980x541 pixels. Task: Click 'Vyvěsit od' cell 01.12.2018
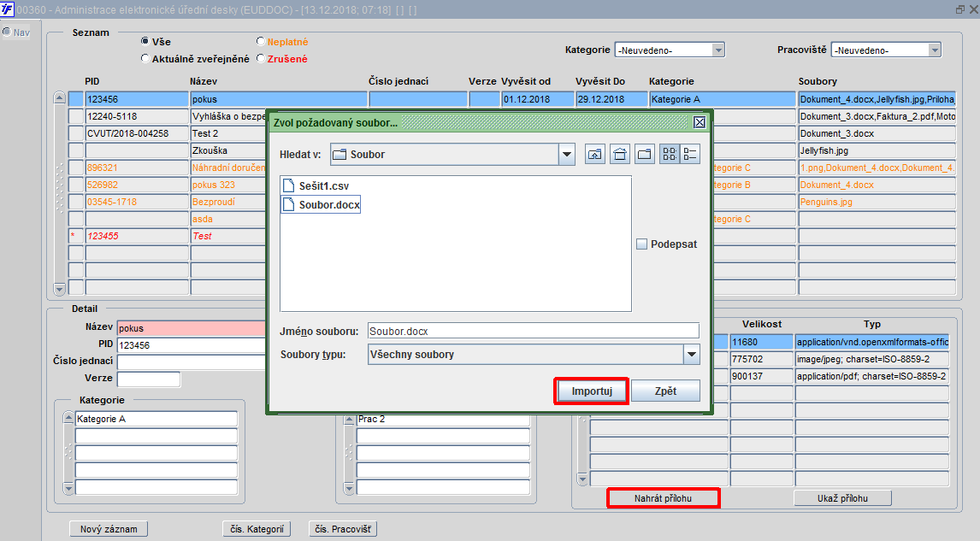tap(538, 98)
